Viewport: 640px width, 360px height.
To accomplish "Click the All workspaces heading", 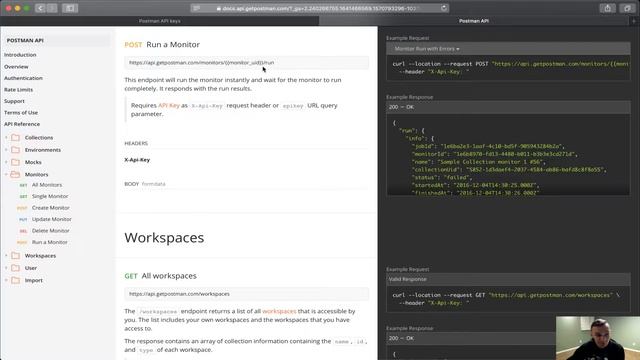I will (169, 276).
